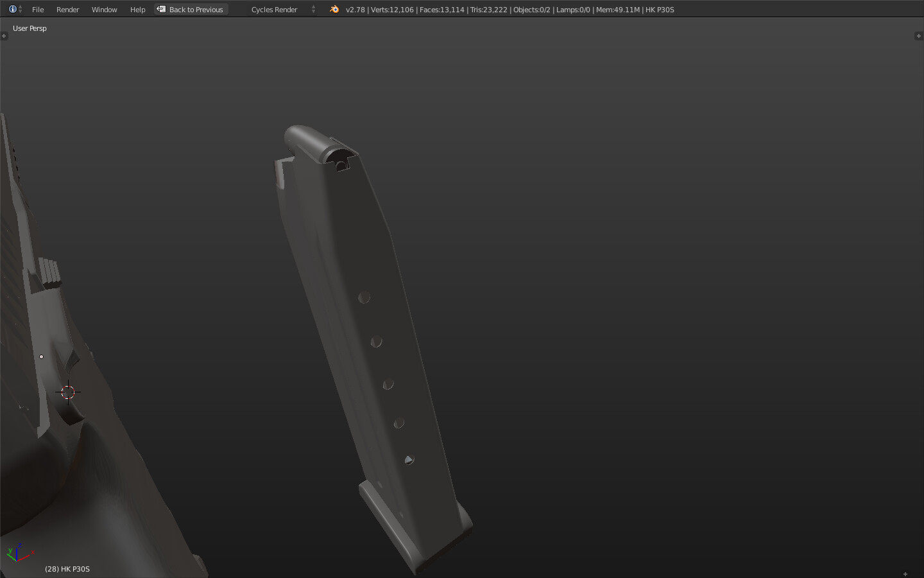Open the File menu
924x578 pixels.
[x=38, y=10]
